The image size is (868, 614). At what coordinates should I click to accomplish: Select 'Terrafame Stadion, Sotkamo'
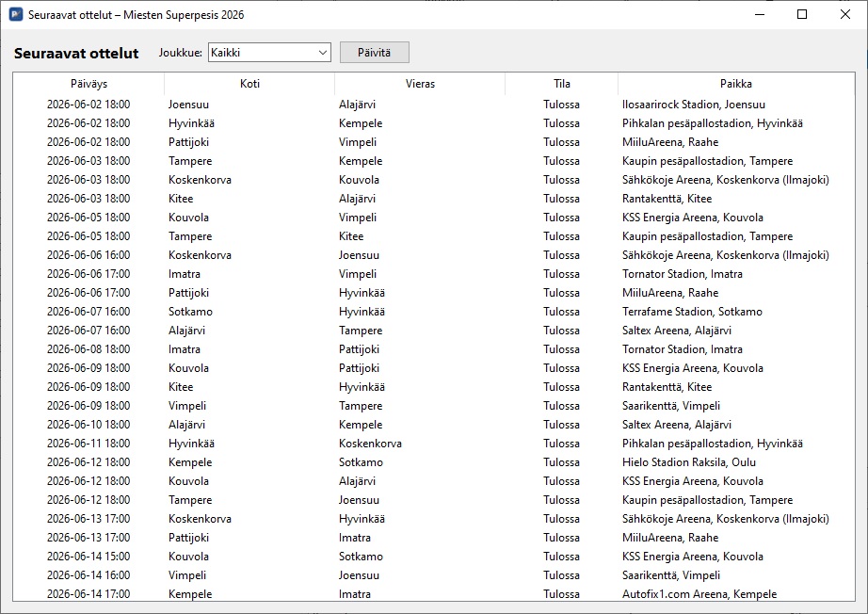click(x=692, y=311)
